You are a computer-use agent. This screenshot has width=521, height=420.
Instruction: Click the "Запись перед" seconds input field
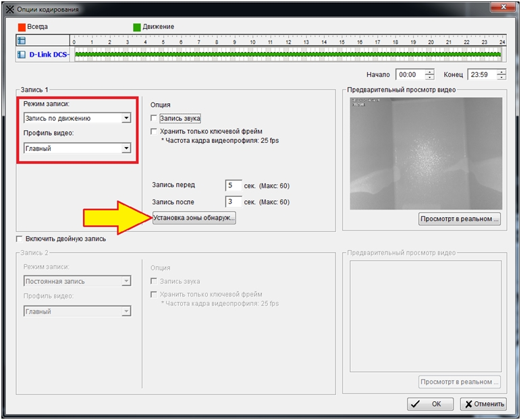233,185
